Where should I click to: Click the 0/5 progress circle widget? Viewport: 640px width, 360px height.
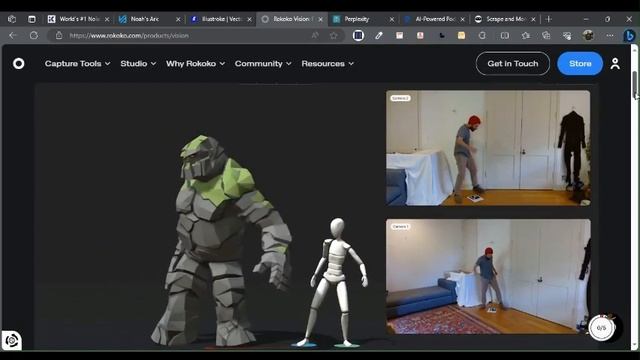pyautogui.click(x=601, y=328)
